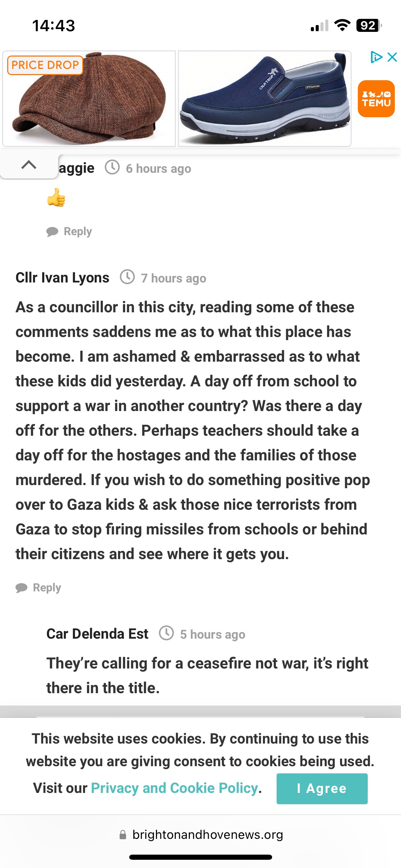Screen dimensions: 401x868
Task: Reply to Cllr Ivan Lyons' comment
Action: point(47,588)
